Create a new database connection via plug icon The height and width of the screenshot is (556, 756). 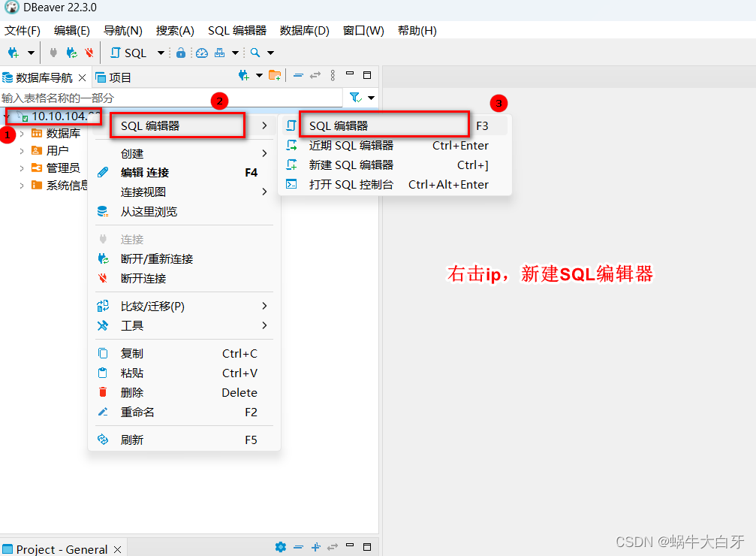coord(12,53)
